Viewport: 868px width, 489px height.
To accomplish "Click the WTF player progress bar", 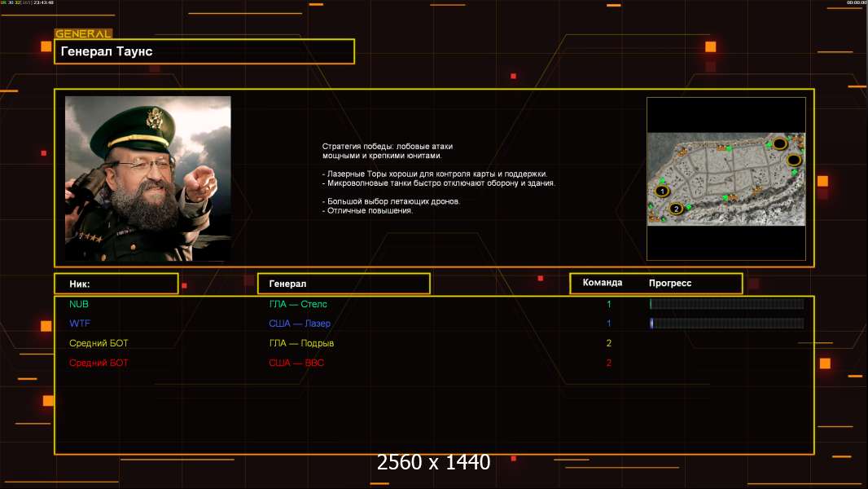I will [x=727, y=324].
